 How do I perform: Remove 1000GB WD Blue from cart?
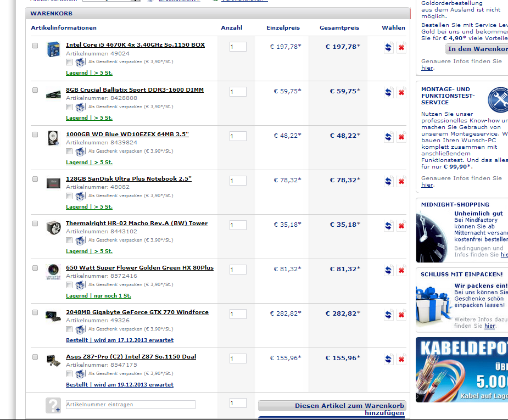coord(401,137)
